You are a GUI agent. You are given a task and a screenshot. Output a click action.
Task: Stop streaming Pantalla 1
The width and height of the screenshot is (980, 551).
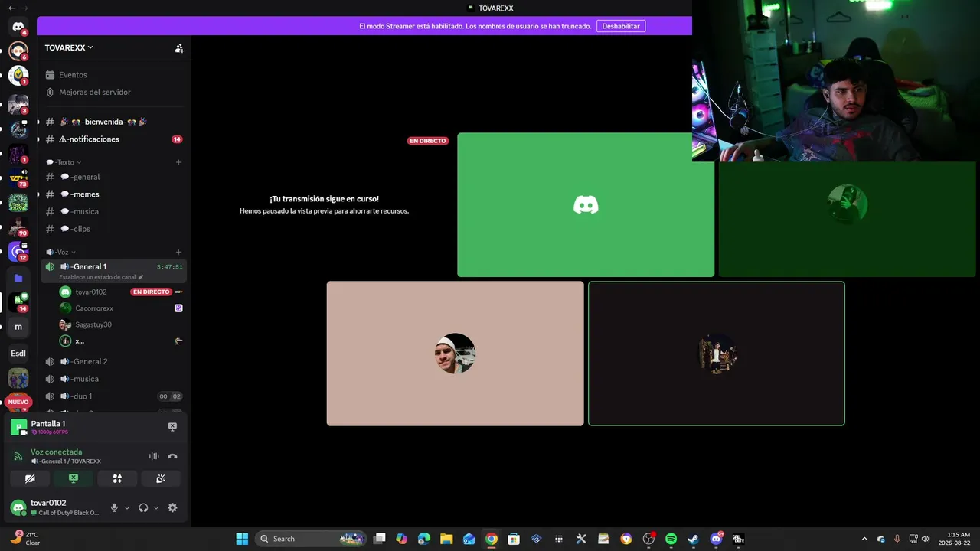pos(172,426)
